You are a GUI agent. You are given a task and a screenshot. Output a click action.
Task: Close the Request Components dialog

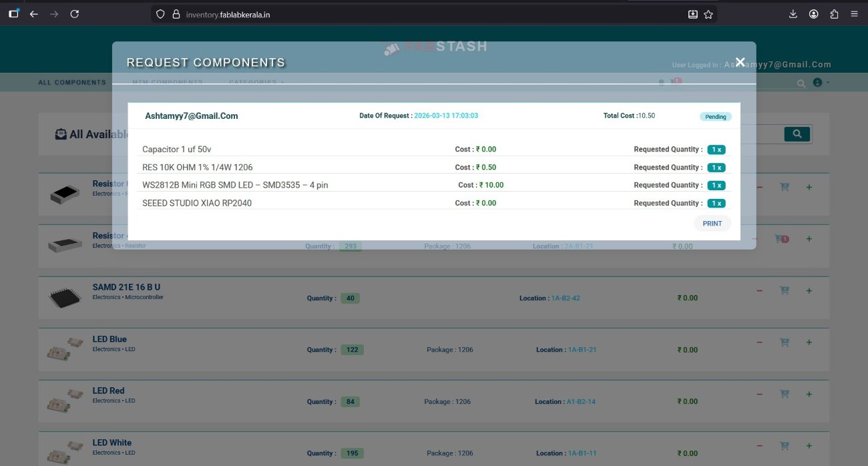point(740,61)
